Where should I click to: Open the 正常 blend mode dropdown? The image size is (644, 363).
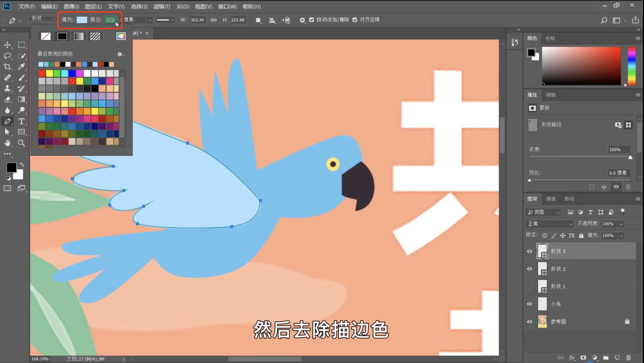click(549, 224)
